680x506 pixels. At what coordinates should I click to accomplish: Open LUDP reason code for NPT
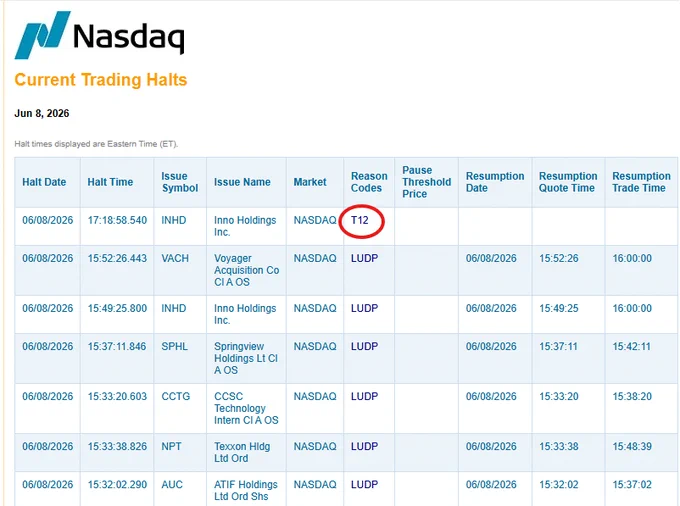pos(364,447)
